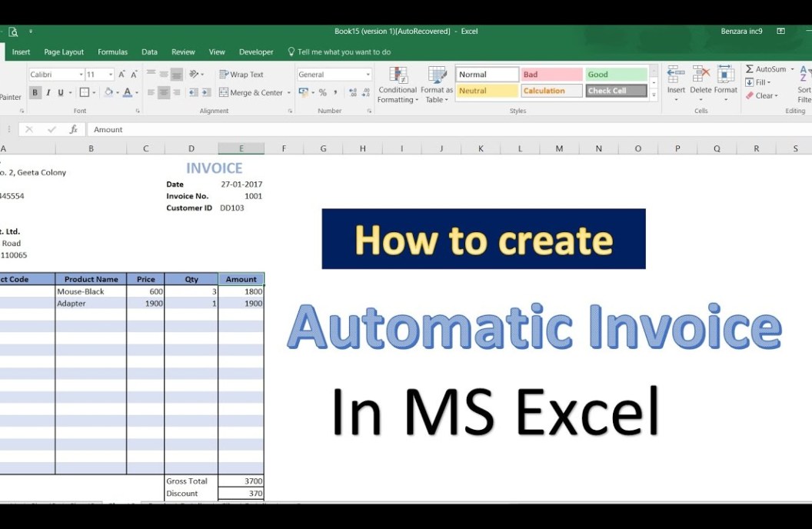Open the Format as Table gallery
The height and width of the screenshot is (529, 812).
coord(437,76)
